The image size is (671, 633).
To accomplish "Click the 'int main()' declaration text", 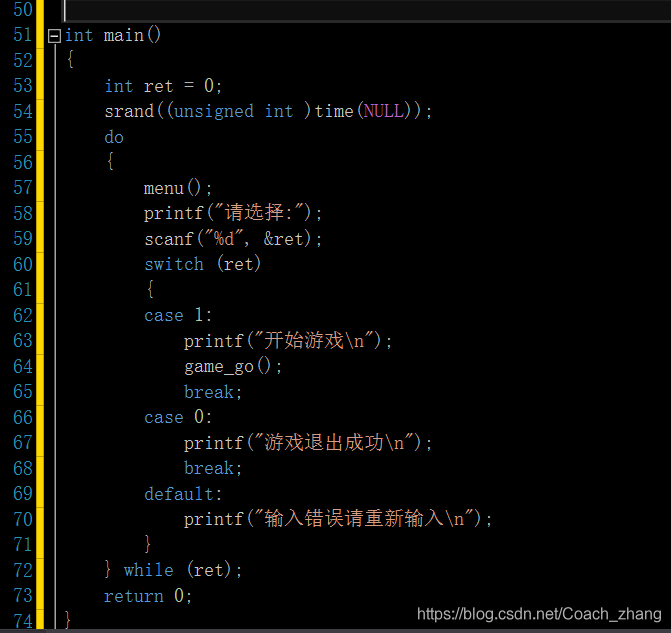I will [113, 35].
